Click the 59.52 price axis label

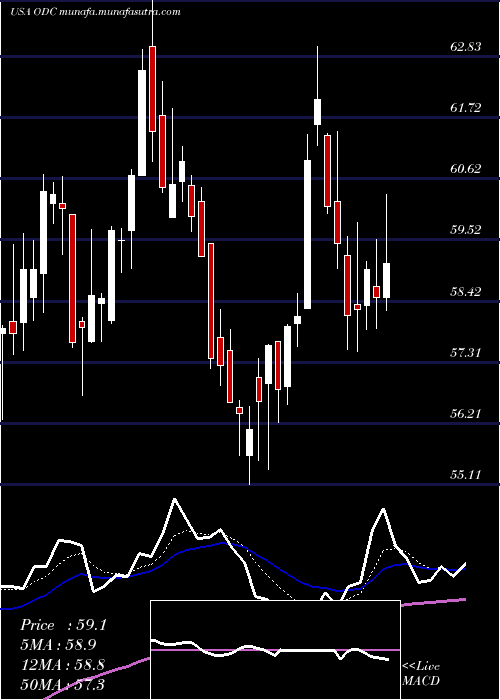click(x=466, y=230)
